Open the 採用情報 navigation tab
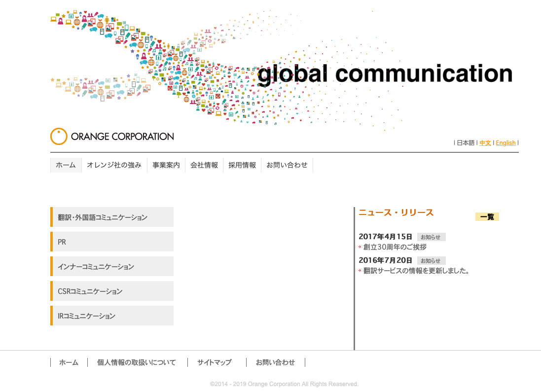The image size is (541, 392). [242, 165]
